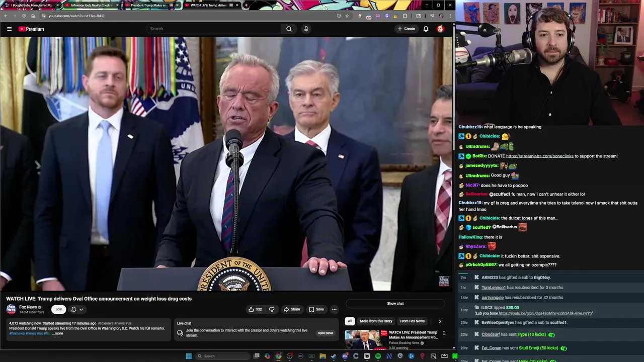Open the browser profile avatar
The image size is (644, 362).
coord(441,16)
